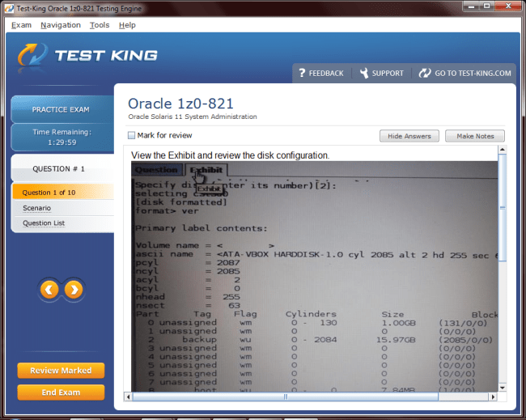The height and width of the screenshot is (420, 526).
Task: Click the Support wrench icon
Action: [364, 73]
